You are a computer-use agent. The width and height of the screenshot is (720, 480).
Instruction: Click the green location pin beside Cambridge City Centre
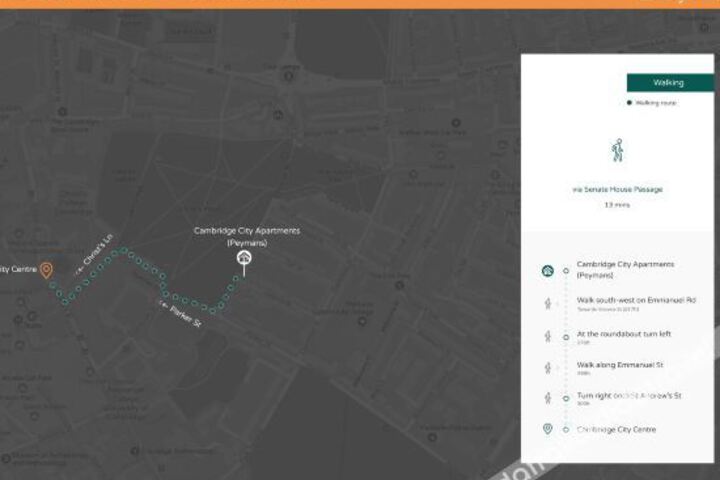tap(547, 429)
